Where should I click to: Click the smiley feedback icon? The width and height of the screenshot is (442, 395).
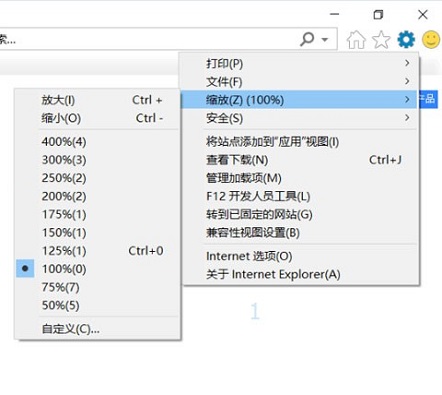click(x=431, y=39)
